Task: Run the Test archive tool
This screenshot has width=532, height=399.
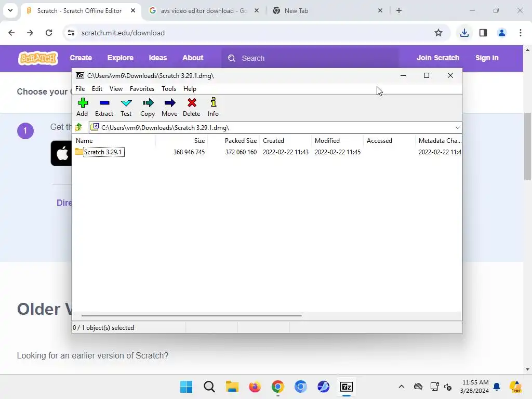Action: pos(126,107)
